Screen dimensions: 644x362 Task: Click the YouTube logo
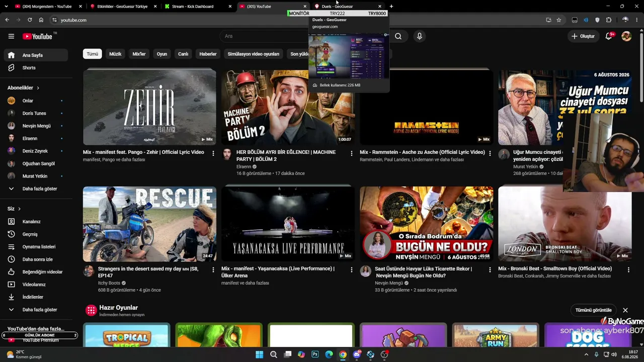[38, 36]
